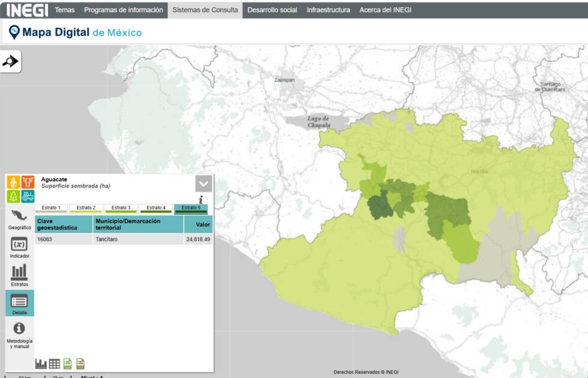Select the Estrato 1 tab
This screenshot has width=588, height=378.
tap(51, 209)
